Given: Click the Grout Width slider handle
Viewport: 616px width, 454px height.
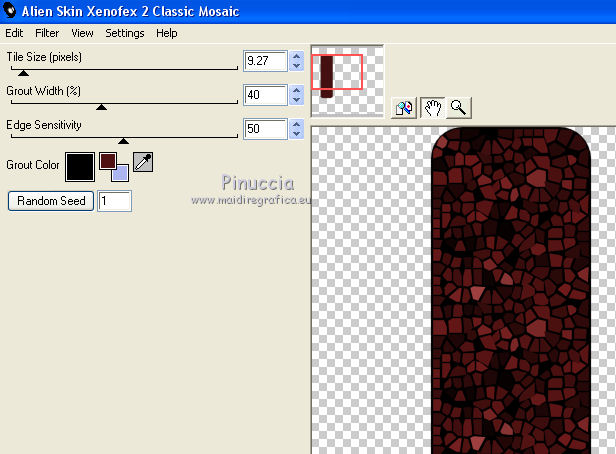Looking at the screenshot, I should pyautogui.click(x=101, y=107).
